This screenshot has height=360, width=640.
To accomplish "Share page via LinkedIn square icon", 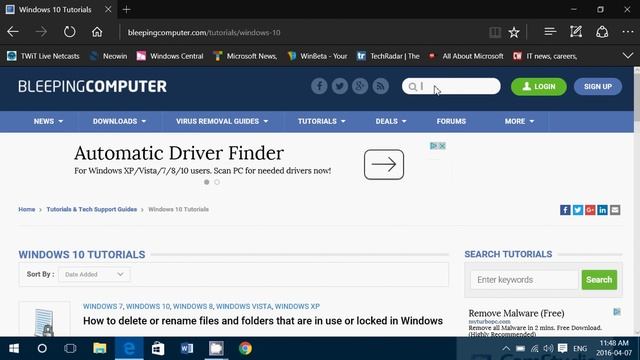I will (x=602, y=210).
